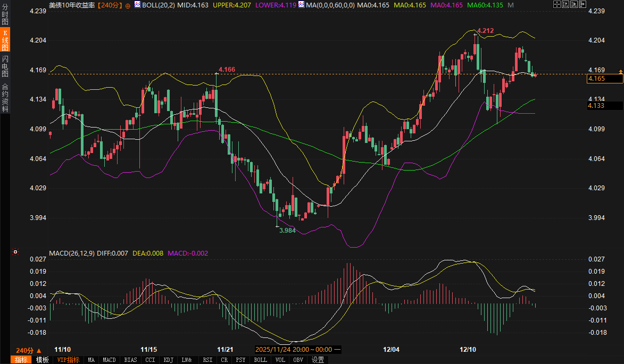Toggle the BOLL indicator in the bottom bar
This screenshot has width=624, height=364.
pos(260,360)
